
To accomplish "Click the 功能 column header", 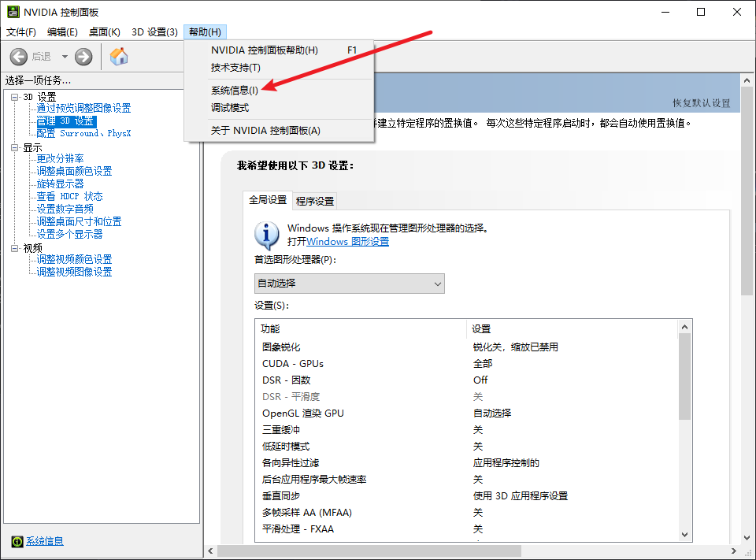I will (361, 329).
